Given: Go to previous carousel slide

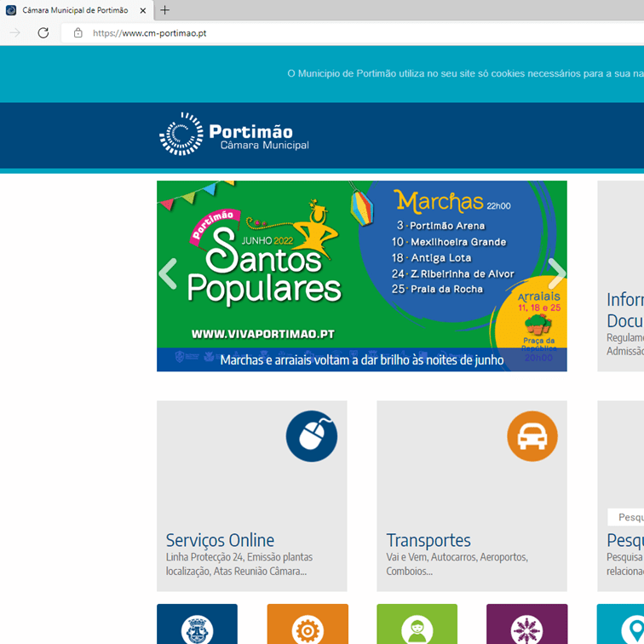Looking at the screenshot, I should coord(169,274).
